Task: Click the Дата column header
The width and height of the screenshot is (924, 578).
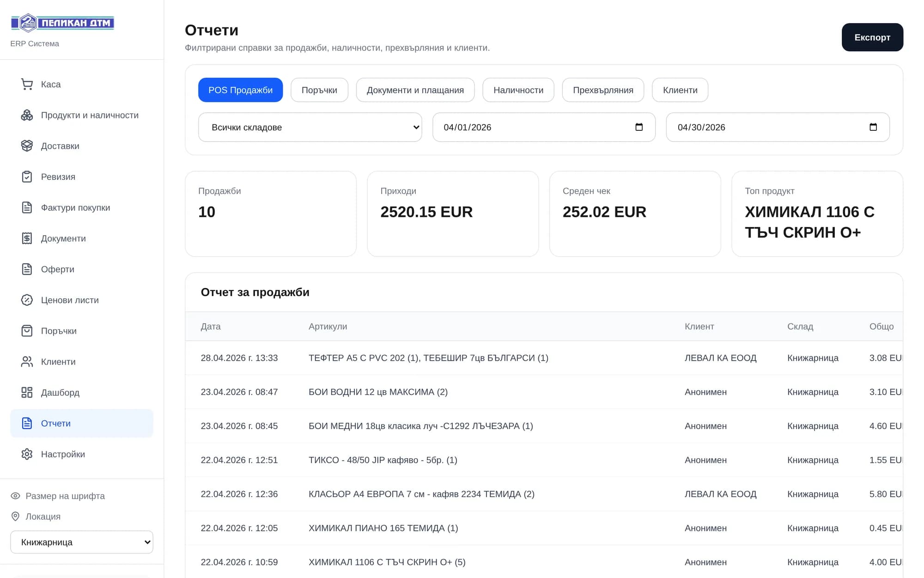Action: point(211,326)
